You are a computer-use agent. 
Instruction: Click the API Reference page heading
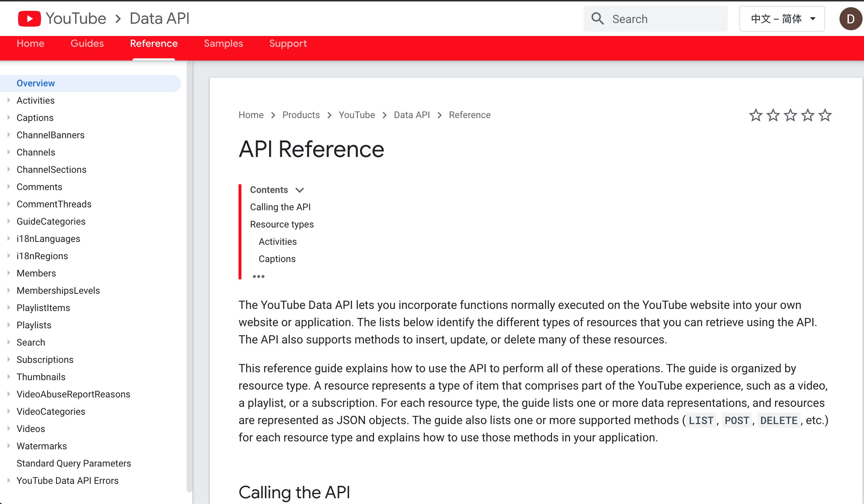311,149
